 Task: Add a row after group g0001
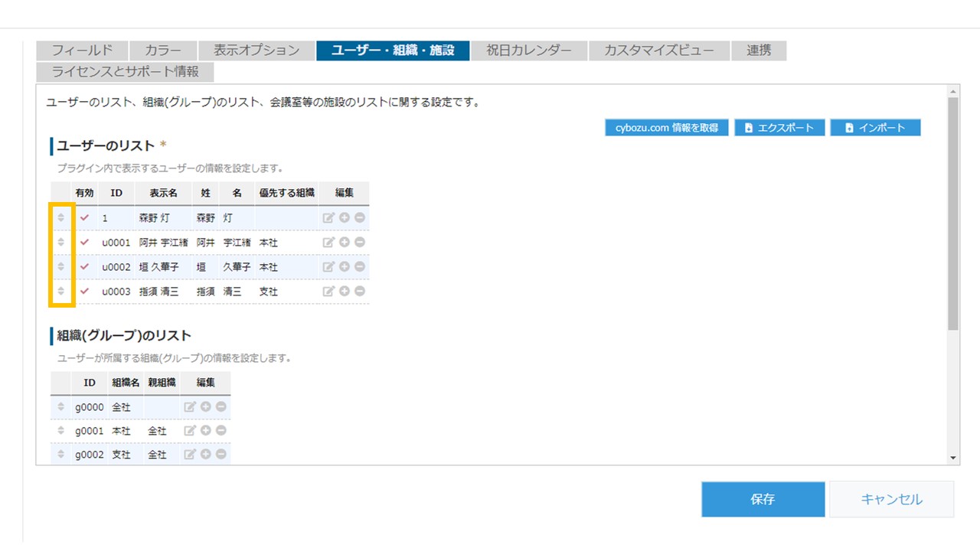click(x=205, y=431)
